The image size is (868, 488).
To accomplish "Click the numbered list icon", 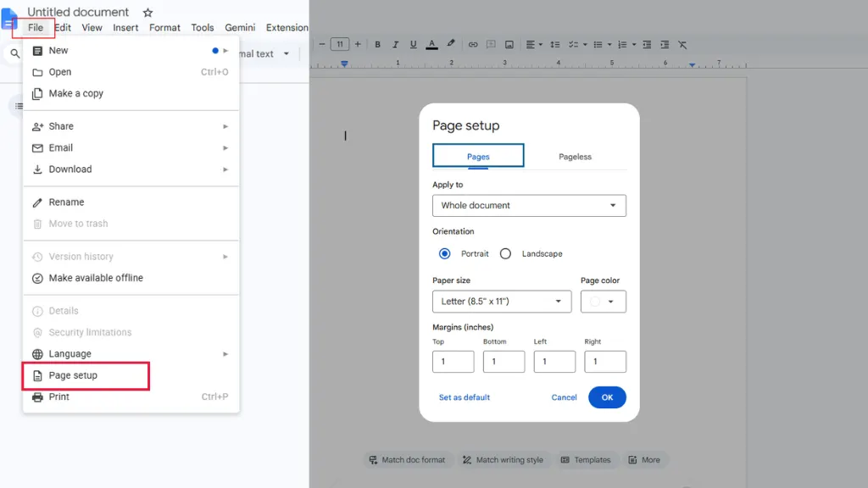I will [622, 45].
